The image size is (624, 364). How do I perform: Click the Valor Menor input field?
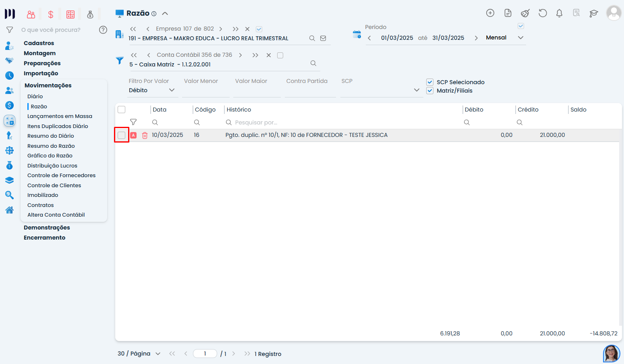[x=206, y=90]
